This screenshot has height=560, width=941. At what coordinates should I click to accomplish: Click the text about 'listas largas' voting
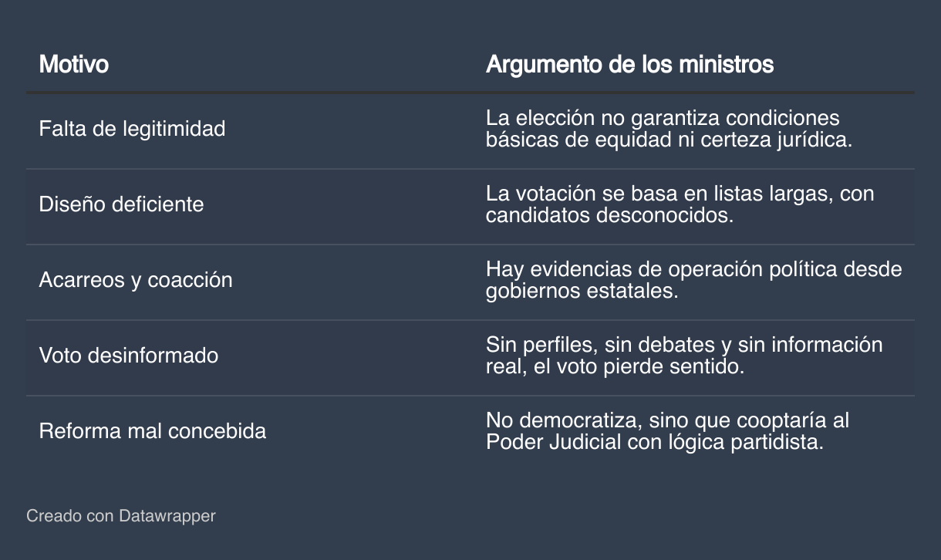click(x=680, y=204)
